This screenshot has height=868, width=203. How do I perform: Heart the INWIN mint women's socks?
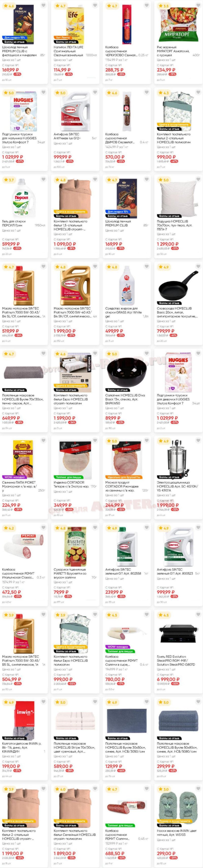(198, 789)
